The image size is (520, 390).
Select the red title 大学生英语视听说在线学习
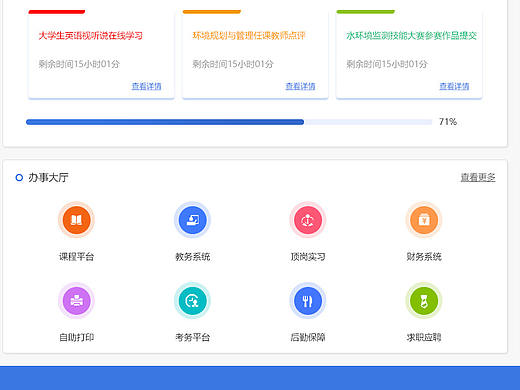[x=90, y=36]
